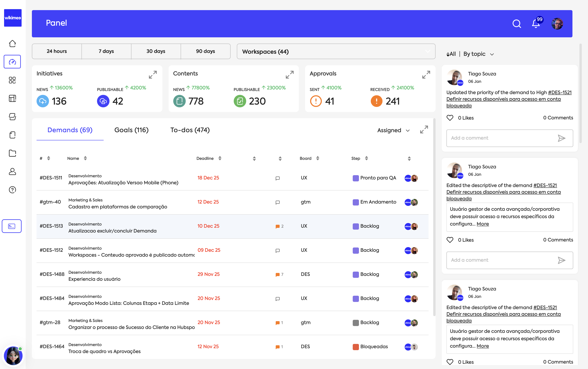
Task: Switch to the To-dos (474) tab
Action: tap(190, 130)
